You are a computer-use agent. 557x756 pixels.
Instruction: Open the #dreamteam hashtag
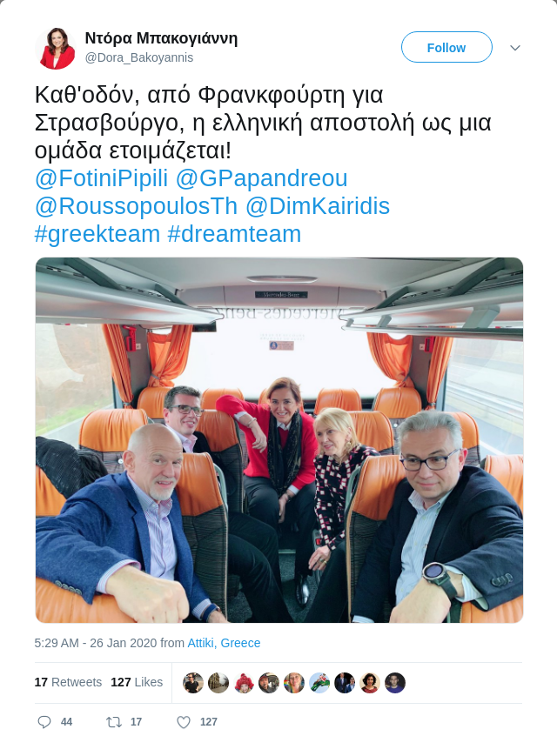[x=234, y=234]
